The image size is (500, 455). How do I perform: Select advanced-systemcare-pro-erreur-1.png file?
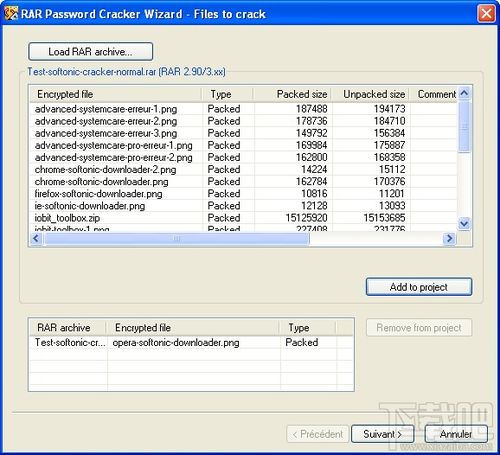tap(114, 145)
